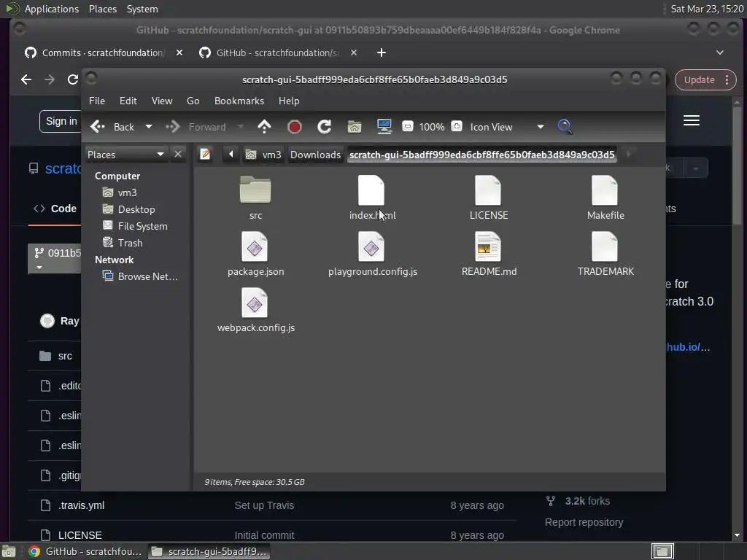Switch to the GitHub Chrome taskbar item
This screenshot has height=560, width=747.
point(86,551)
